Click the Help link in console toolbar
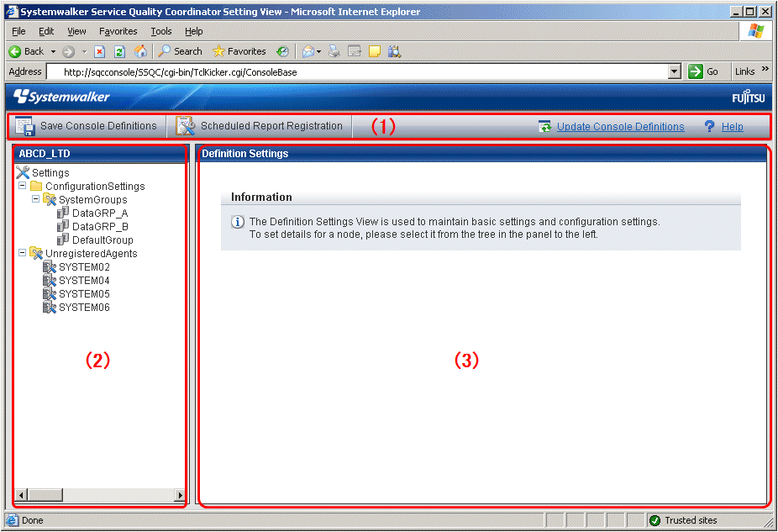Image resolution: width=778 pixels, height=532 pixels. pos(733,127)
